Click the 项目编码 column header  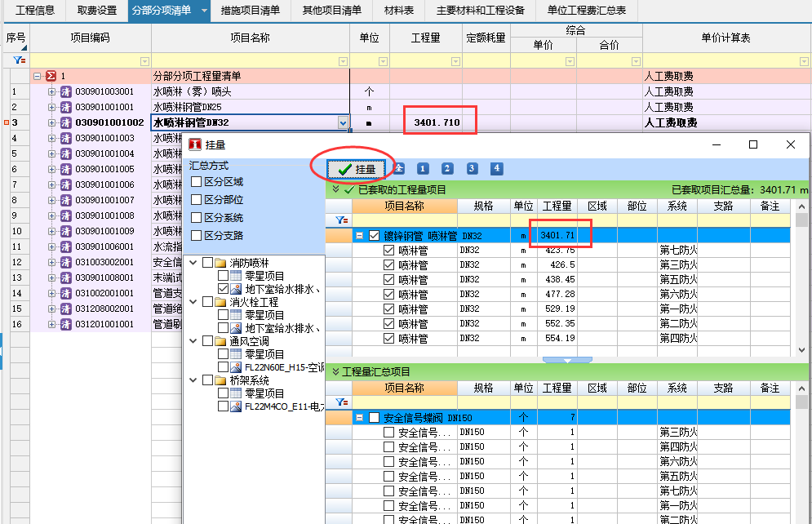coord(90,38)
